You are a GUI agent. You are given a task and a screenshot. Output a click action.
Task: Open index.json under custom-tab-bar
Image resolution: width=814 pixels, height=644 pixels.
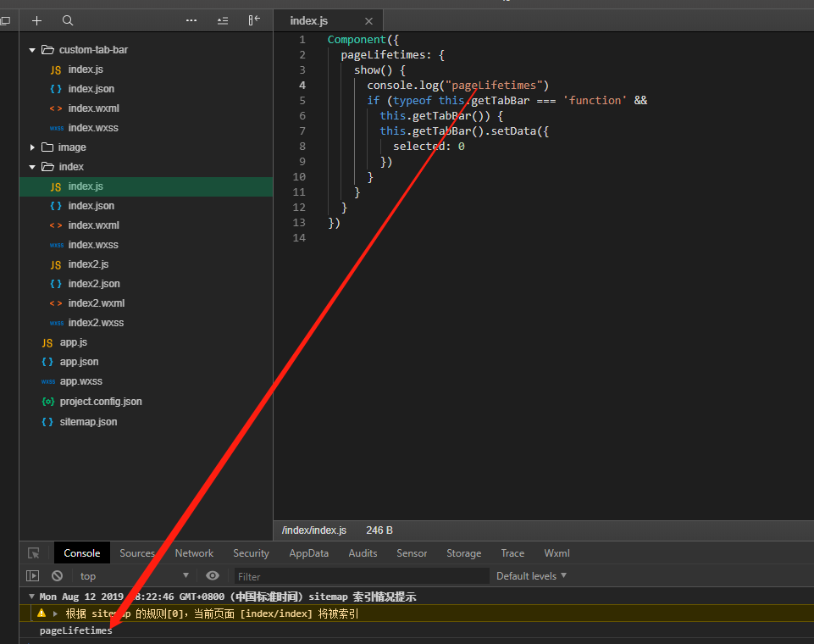coord(91,89)
